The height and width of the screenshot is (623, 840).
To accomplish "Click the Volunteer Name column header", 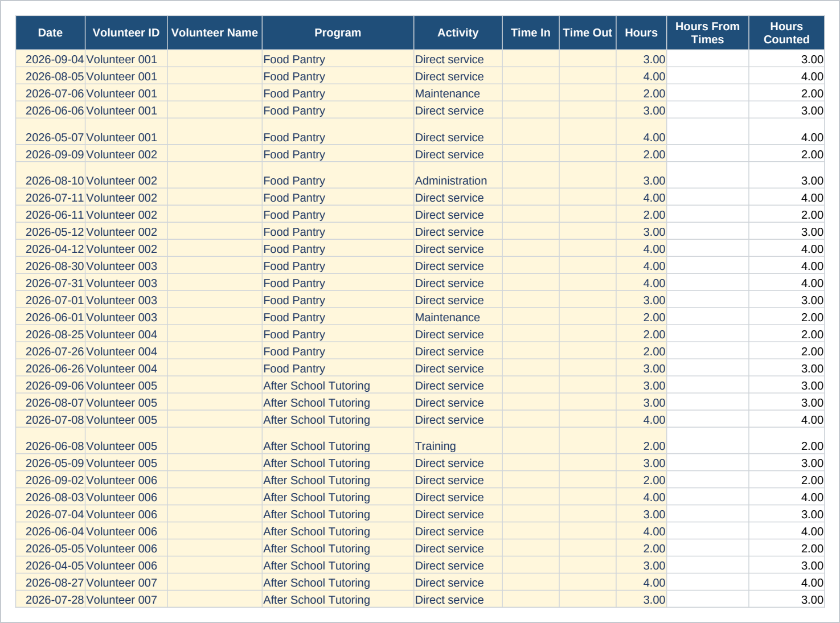I will pos(215,33).
